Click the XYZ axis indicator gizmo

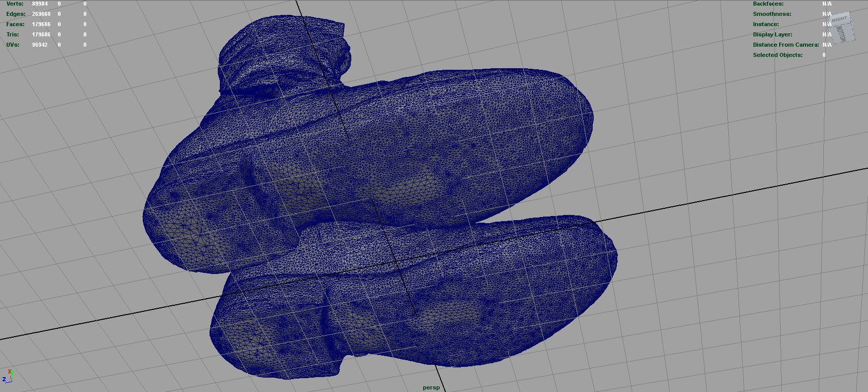[x=7, y=376]
